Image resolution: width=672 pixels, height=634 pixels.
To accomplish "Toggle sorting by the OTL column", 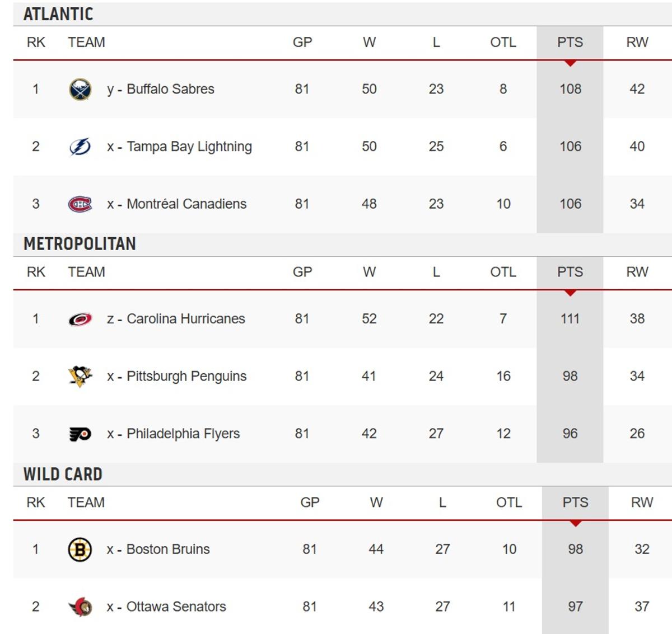I will (x=503, y=42).
